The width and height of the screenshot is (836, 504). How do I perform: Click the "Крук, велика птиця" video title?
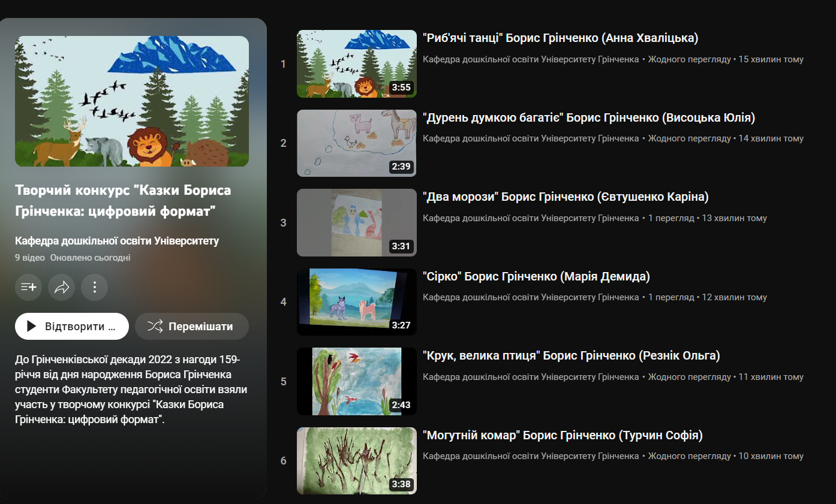click(571, 355)
